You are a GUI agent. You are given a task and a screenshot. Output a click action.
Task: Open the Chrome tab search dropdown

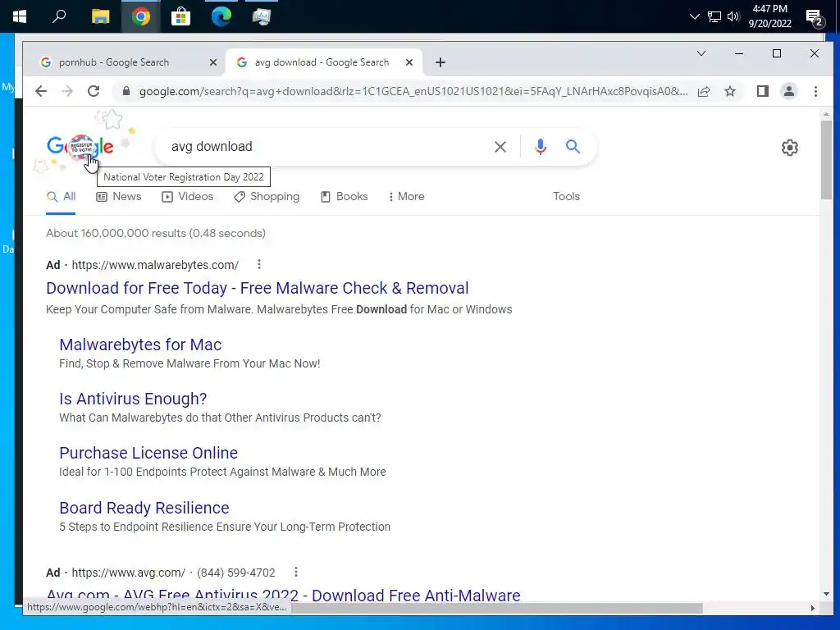pyautogui.click(x=701, y=53)
